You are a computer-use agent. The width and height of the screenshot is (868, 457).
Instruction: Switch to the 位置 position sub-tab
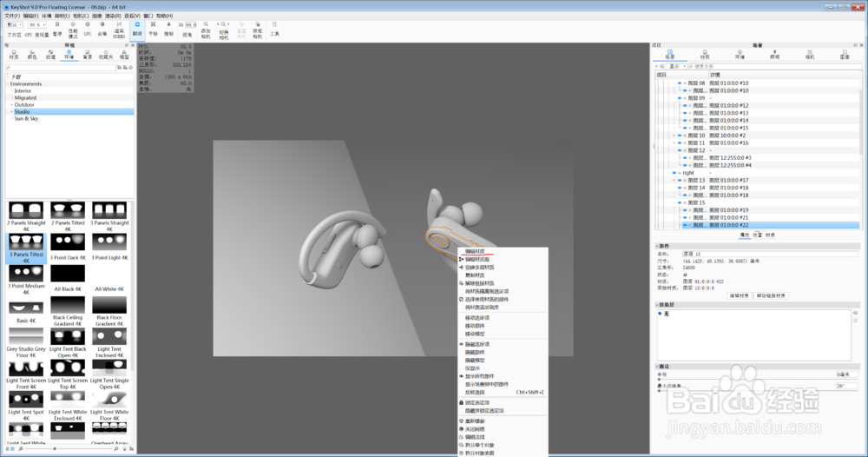757,235
